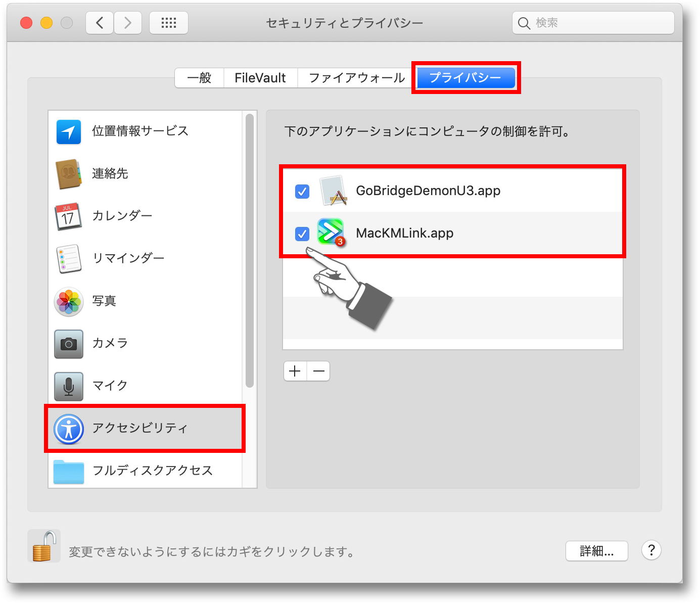Select カレンダー in the sidebar
Image resolution: width=700 pixels, height=604 pixels.
[x=146, y=216]
